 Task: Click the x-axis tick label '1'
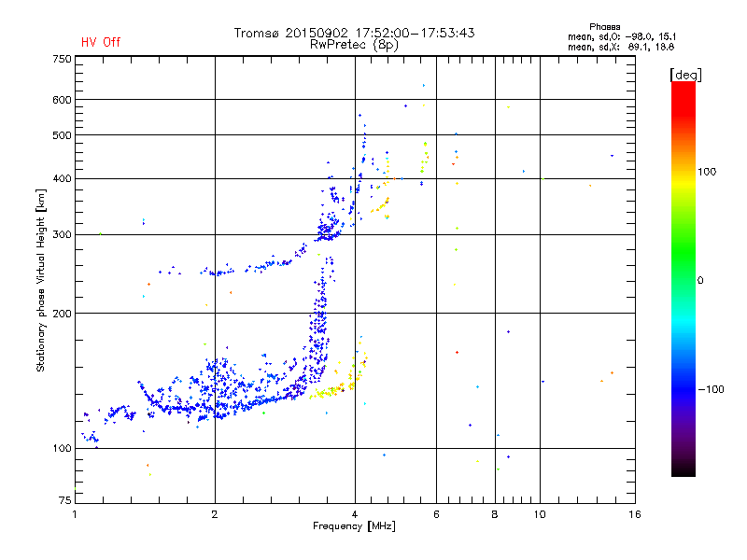[75, 514]
